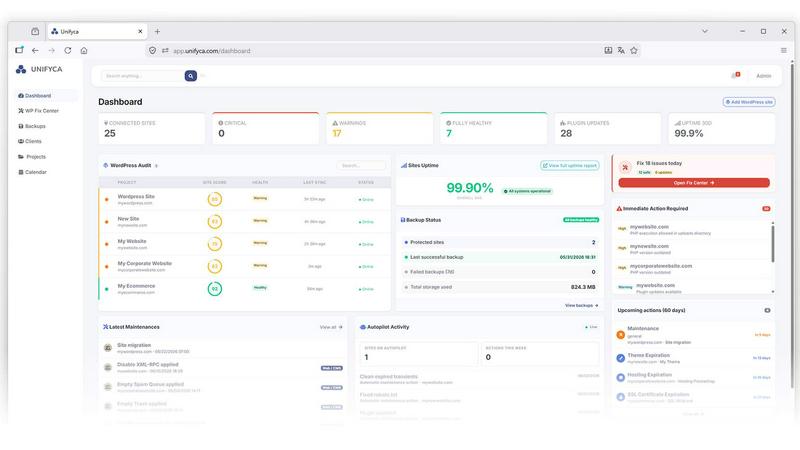Click the Protected sites backup row
The height and width of the screenshot is (450, 800).
coord(500,242)
